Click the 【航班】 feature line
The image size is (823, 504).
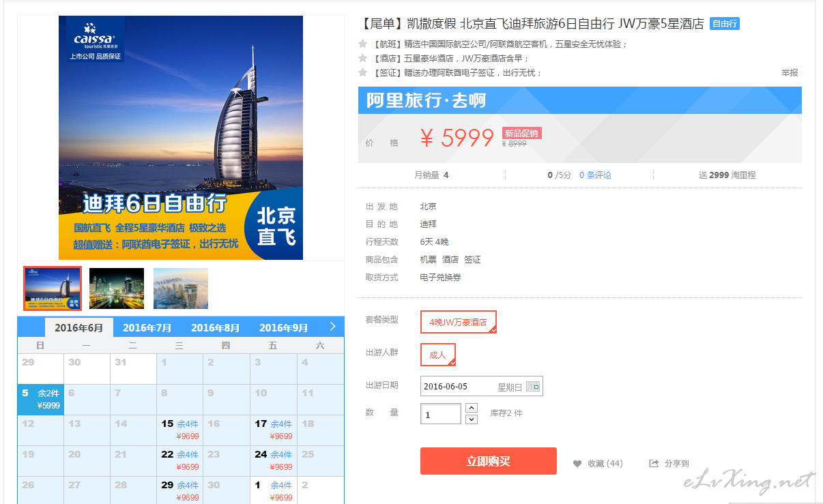point(500,44)
